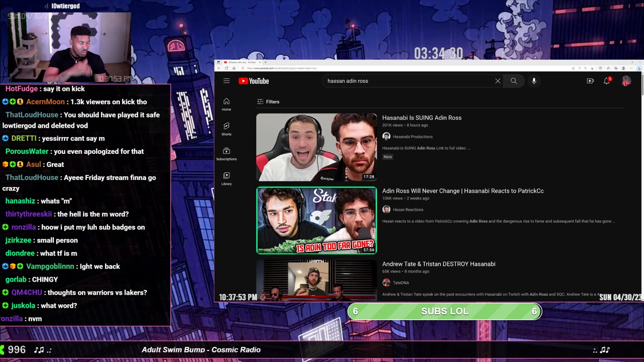This screenshot has height=362, width=644.
Task: Clear the search box with the X icon
Action: click(498, 81)
